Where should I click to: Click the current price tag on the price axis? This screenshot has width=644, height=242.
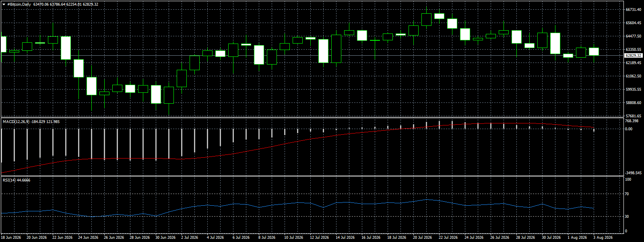pyautogui.click(x=633, y=56)
